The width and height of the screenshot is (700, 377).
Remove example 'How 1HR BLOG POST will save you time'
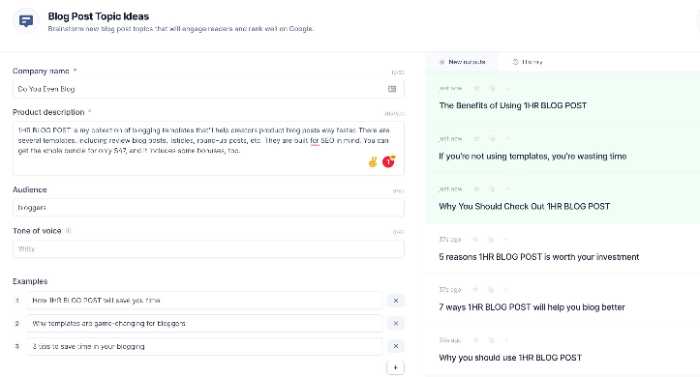coord(396,301)
